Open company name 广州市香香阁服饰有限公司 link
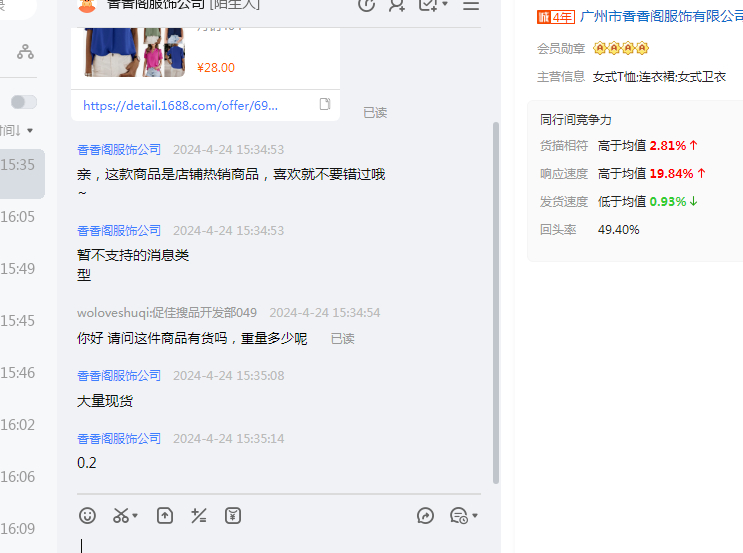 [661, 17]
